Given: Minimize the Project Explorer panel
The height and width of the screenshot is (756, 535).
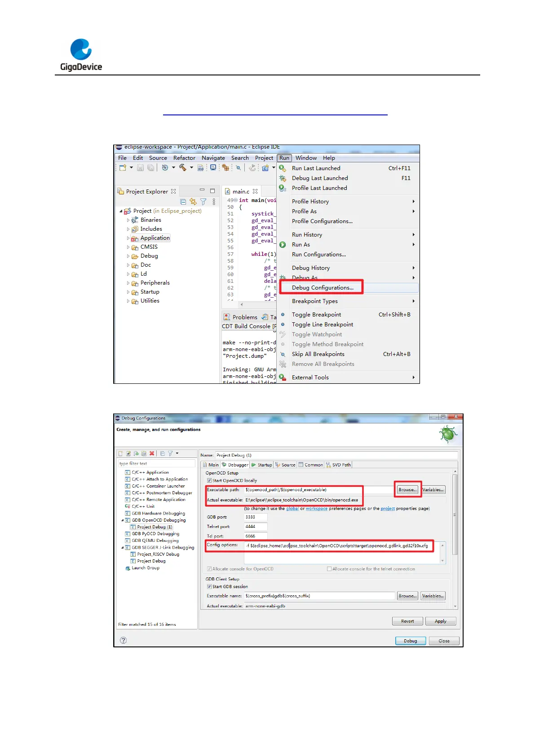Looking at the screenshot, I should (202, 190).
